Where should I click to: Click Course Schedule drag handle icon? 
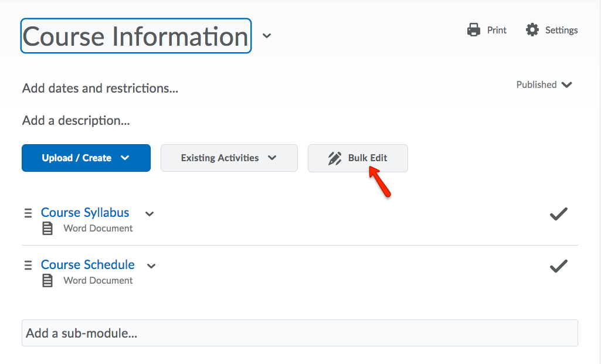point(28,265)
